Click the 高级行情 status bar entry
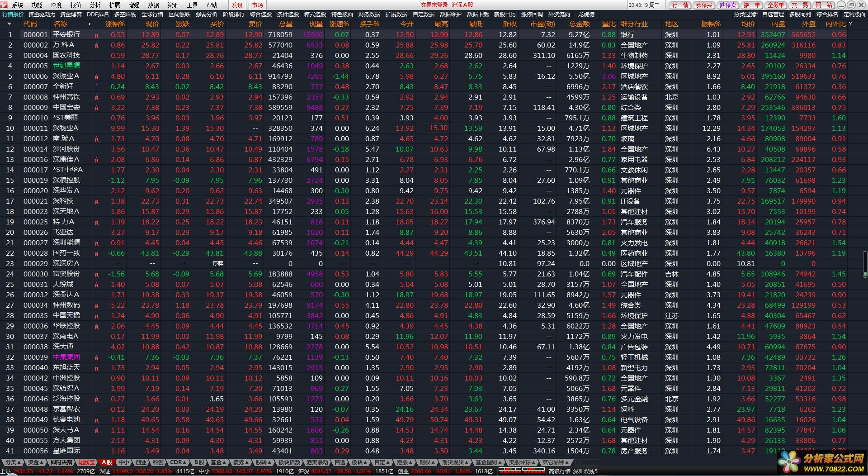The image size is (868, 476). (560, 471)
